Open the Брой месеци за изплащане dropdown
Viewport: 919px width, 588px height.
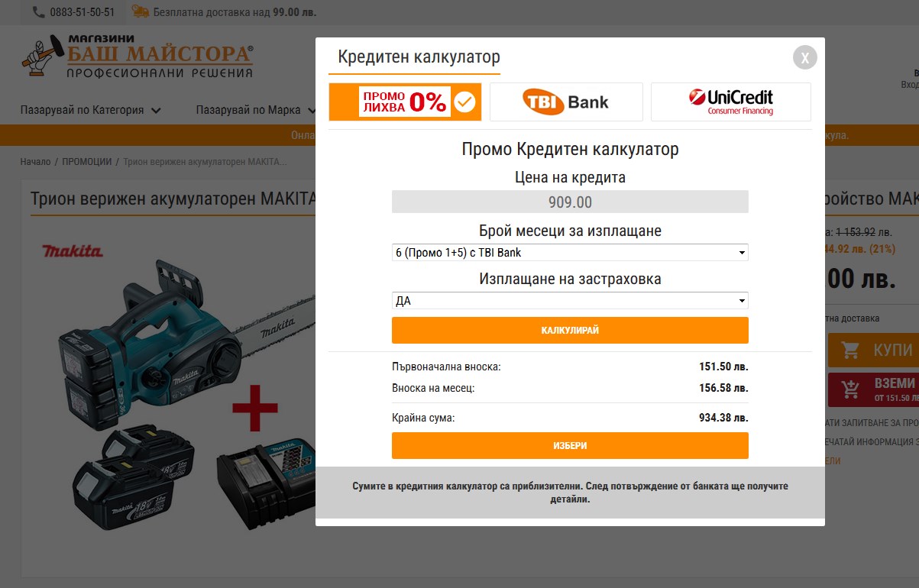pos(570,252)
